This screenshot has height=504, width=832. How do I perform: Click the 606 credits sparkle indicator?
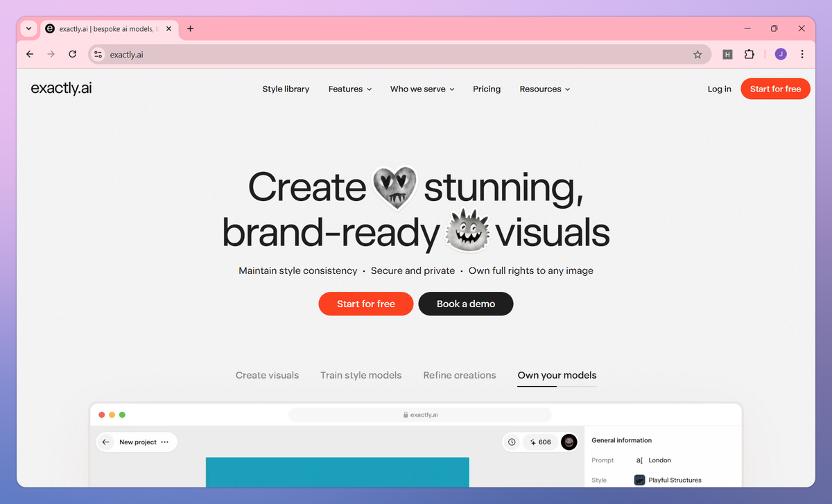pos(540,442)
